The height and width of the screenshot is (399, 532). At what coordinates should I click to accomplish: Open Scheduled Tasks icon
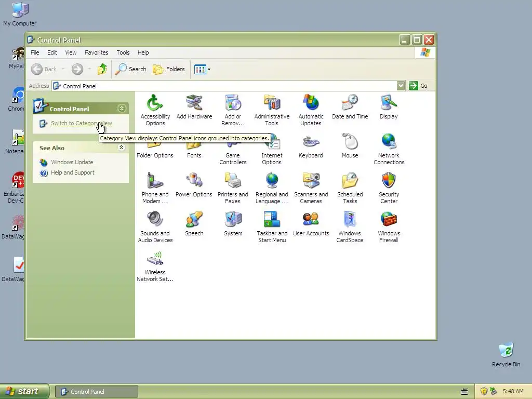click(350, 188)
